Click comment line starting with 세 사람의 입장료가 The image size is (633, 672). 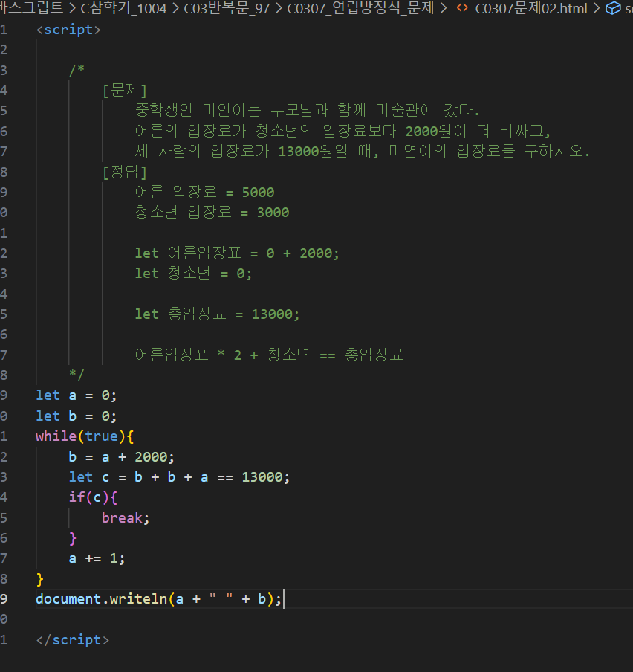point(363,151)
